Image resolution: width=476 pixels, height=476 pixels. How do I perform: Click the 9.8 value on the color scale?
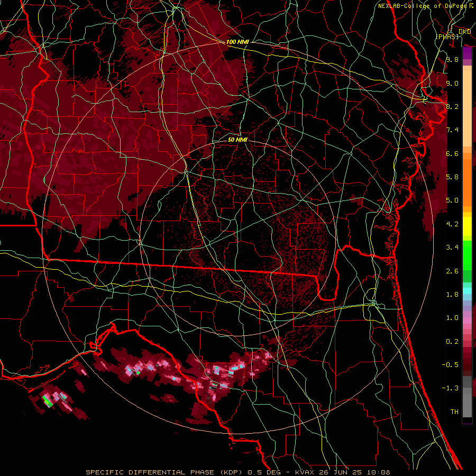[452, 59]
